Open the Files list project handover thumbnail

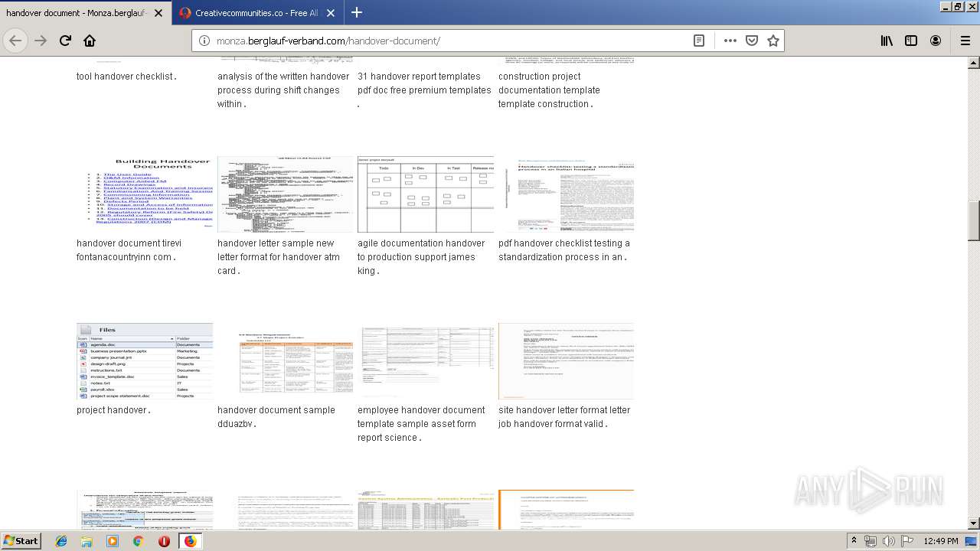click(x=145, y=360)
